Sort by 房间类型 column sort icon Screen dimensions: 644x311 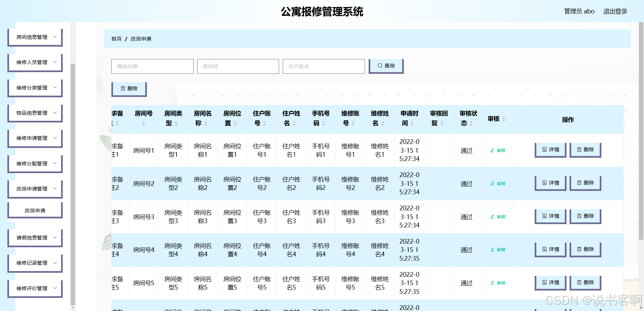[x=176, y=123]
